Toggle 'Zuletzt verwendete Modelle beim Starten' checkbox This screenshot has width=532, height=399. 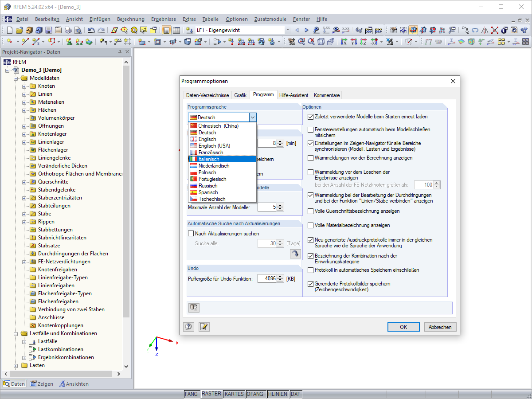coord(311,117)
